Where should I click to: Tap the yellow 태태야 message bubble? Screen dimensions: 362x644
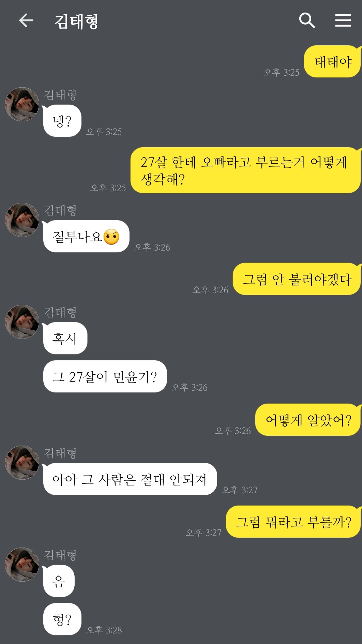[x=332, y=62]
